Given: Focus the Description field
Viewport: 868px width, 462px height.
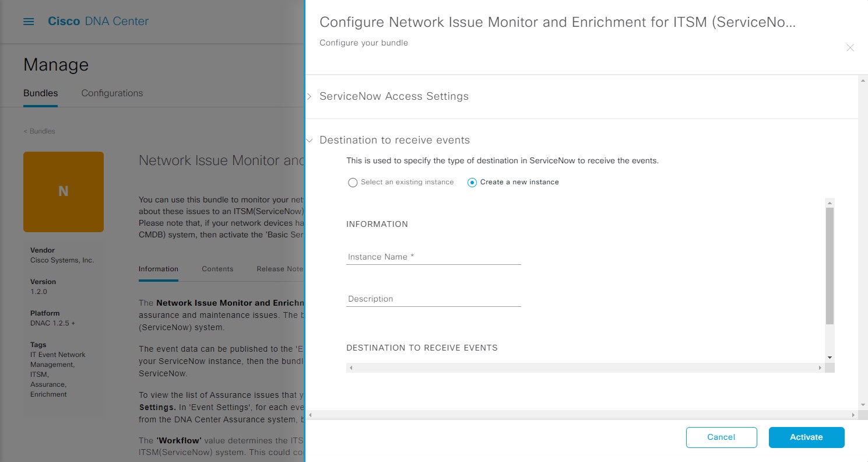Looking at the screenshot, I should pos(433,299).
